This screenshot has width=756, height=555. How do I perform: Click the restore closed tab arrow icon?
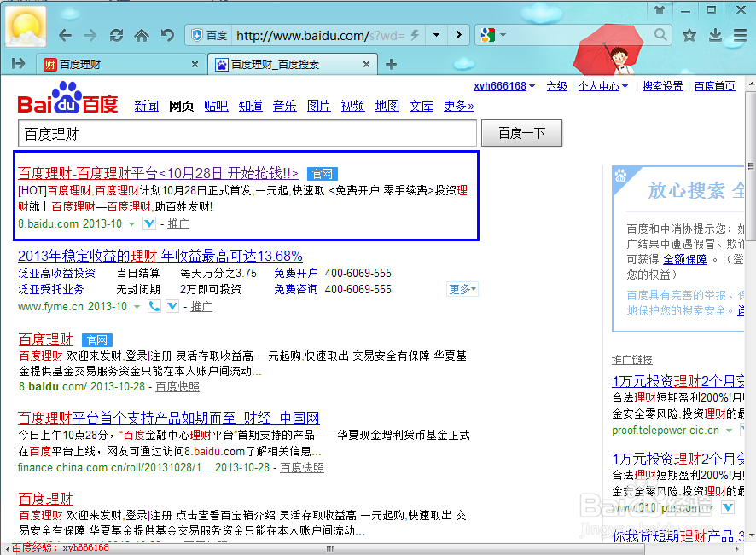pos(167,36)
